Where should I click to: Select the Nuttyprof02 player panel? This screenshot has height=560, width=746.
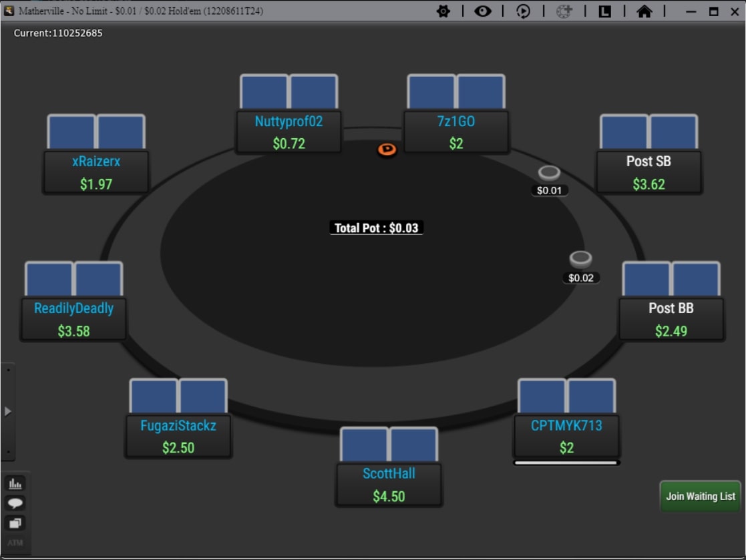coord(289,132)
